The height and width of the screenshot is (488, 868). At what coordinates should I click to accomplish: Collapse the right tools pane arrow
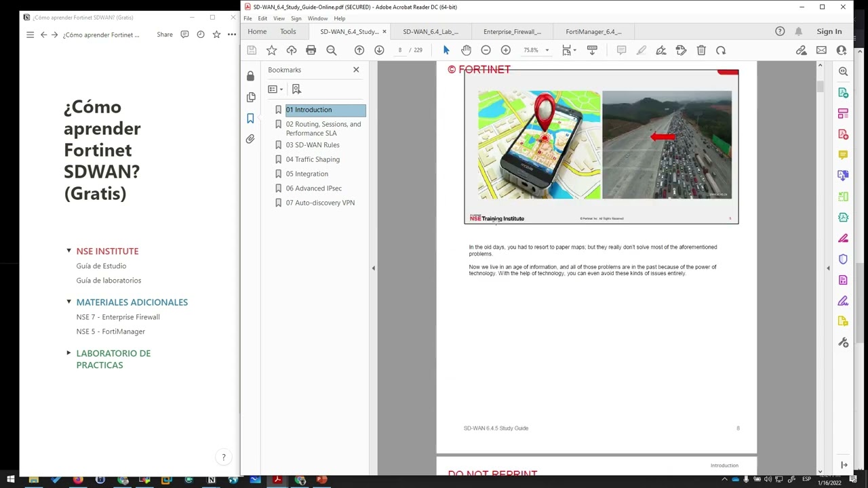pyautogui.click(x=828, y=268)
